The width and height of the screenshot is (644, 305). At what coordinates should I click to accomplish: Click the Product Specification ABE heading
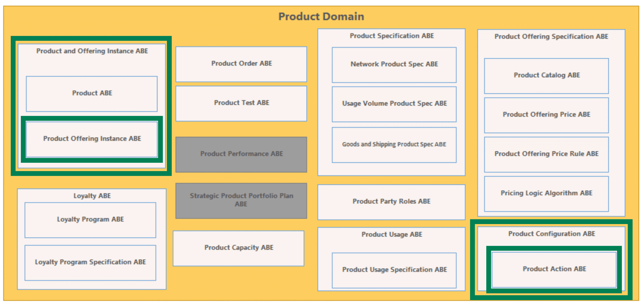[x=392, y=36]
